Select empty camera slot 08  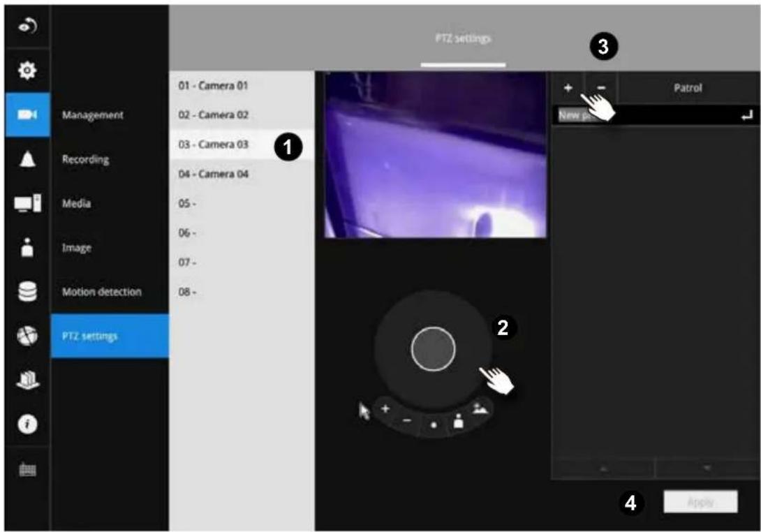tap(242, 293)
